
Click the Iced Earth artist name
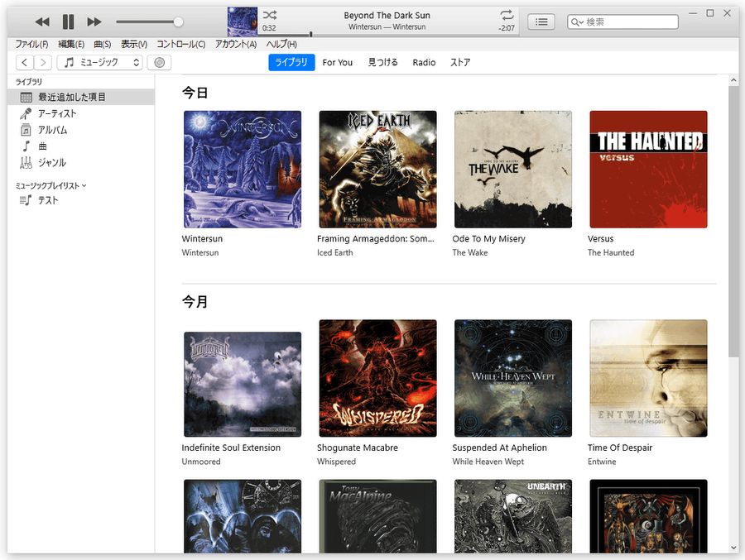point(335,252)
